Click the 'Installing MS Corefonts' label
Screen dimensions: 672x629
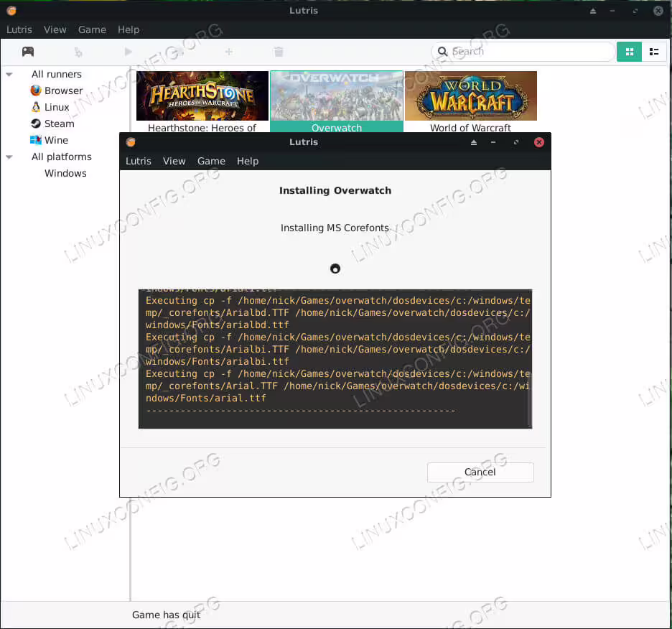tap(335, 228)
